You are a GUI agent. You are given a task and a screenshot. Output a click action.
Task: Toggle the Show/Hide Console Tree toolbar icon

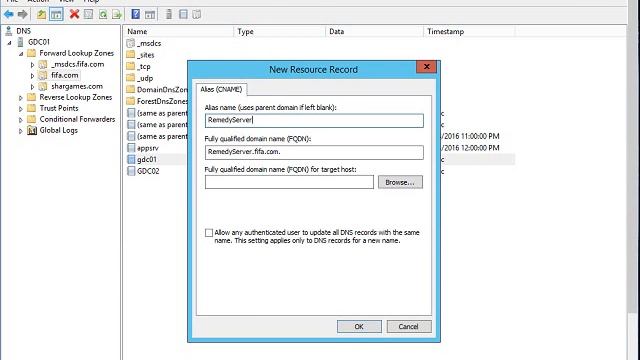point(56,15)
